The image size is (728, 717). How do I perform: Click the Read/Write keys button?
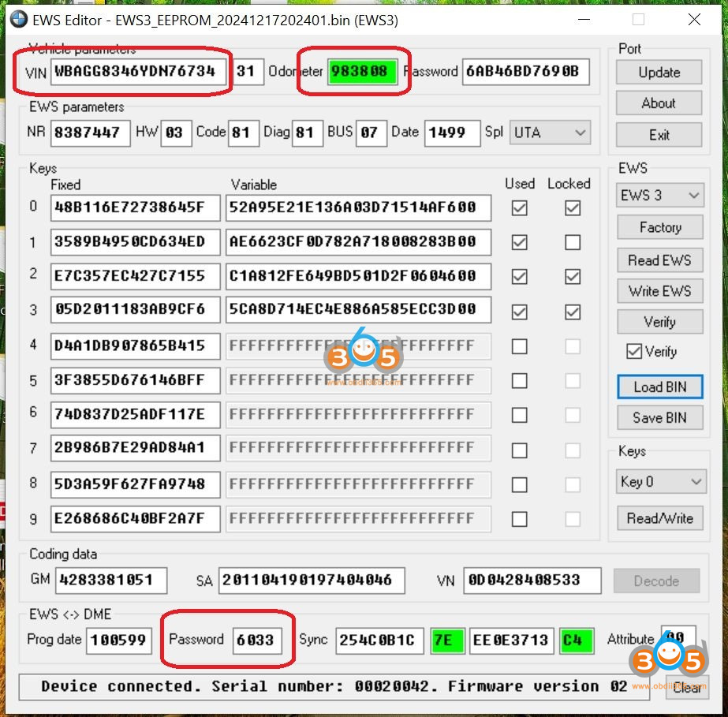point(659,517)
